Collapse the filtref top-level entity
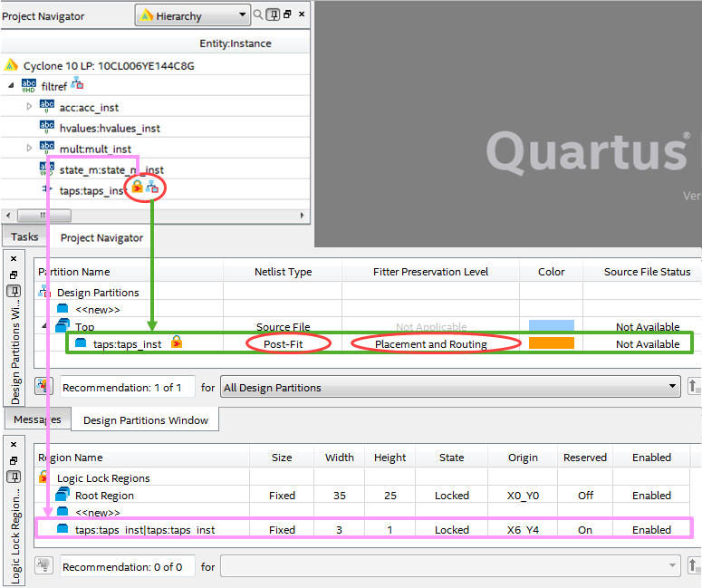The width and height of the screenshot is (702, 588). point(11,85)
